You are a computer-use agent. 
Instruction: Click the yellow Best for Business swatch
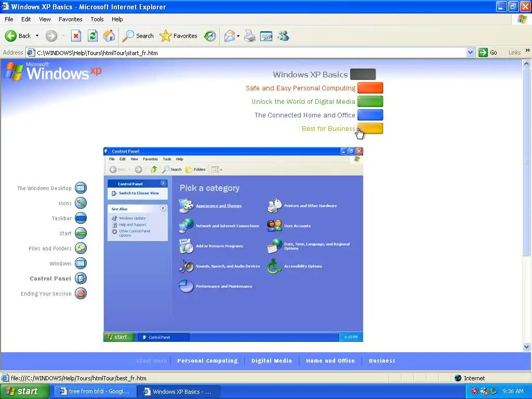370,129
